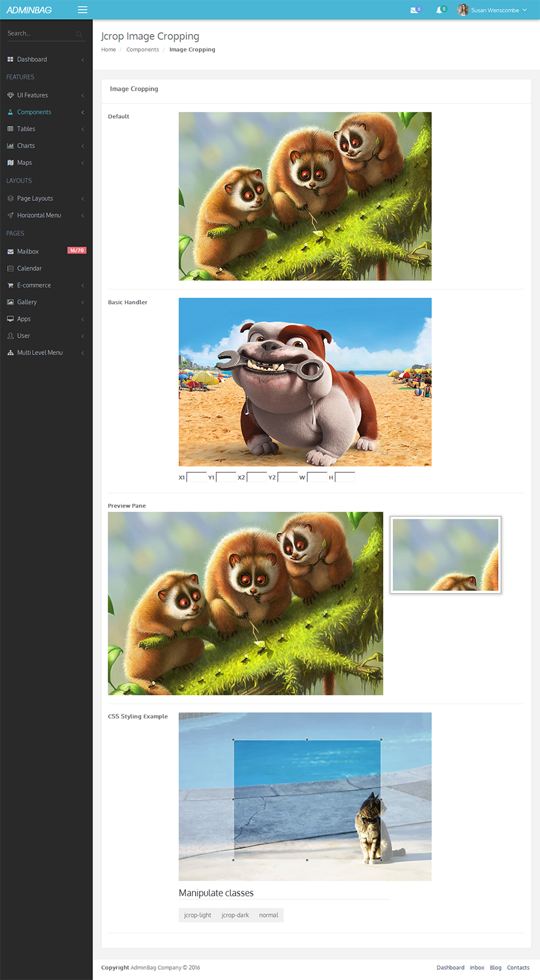Click the Apps monitor icon
Viewport: 540px width, 980px height.
pos(10,319)
